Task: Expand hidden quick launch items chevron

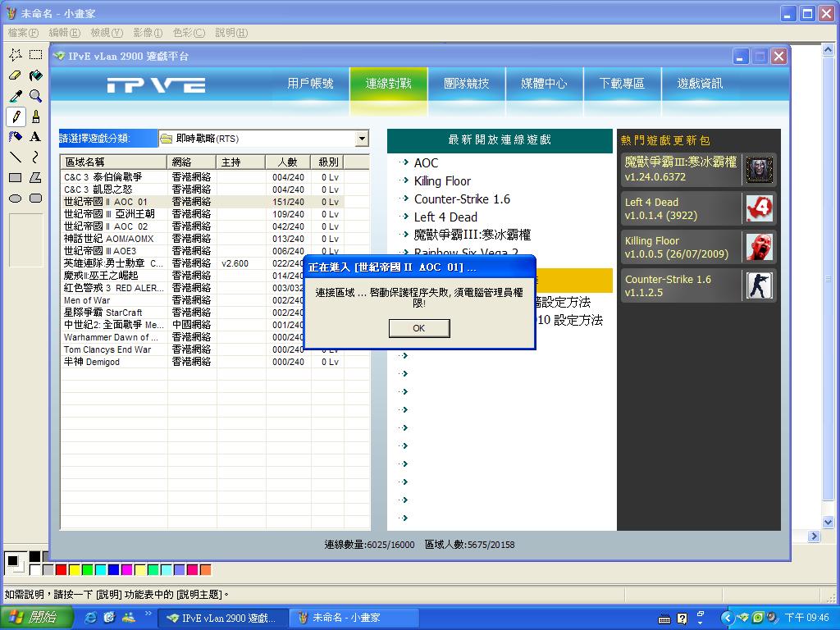Action: click(148, 613)
